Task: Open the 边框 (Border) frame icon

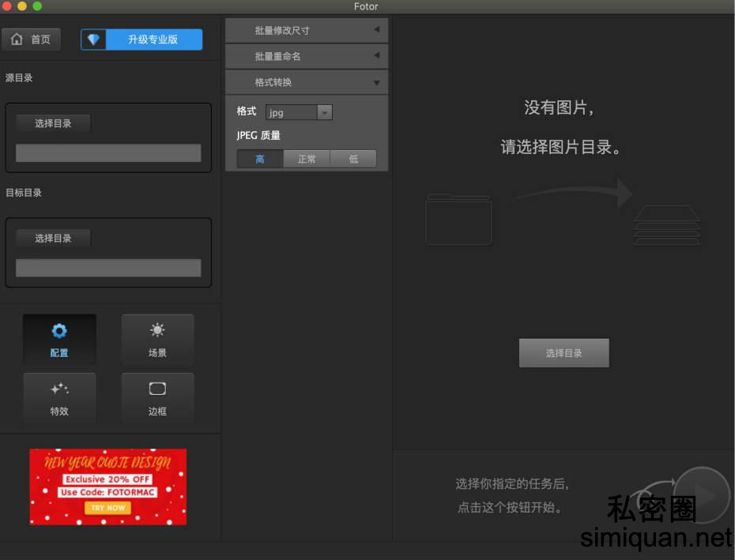Action: pyautogui.click(x=157, y=390)
